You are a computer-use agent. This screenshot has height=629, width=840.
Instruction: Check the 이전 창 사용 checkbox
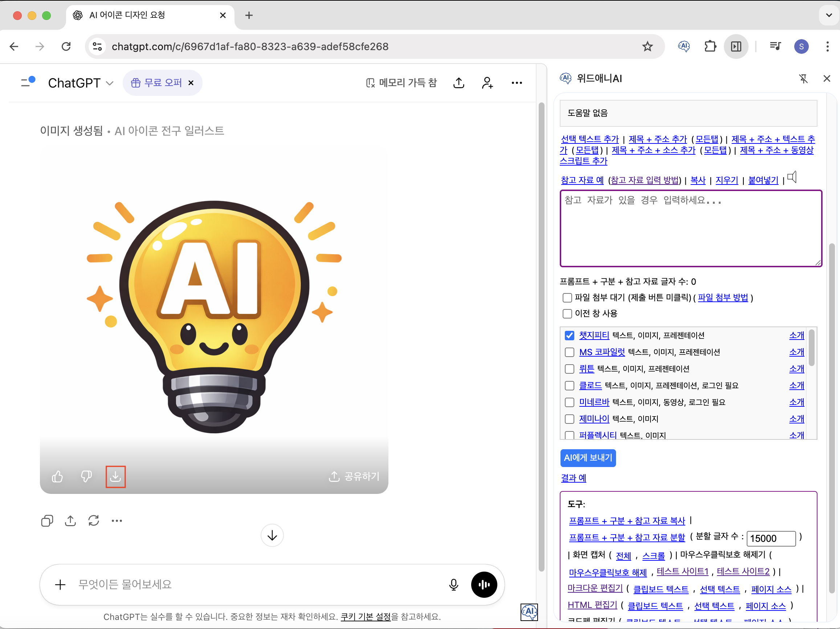click(x=567, y=313)
